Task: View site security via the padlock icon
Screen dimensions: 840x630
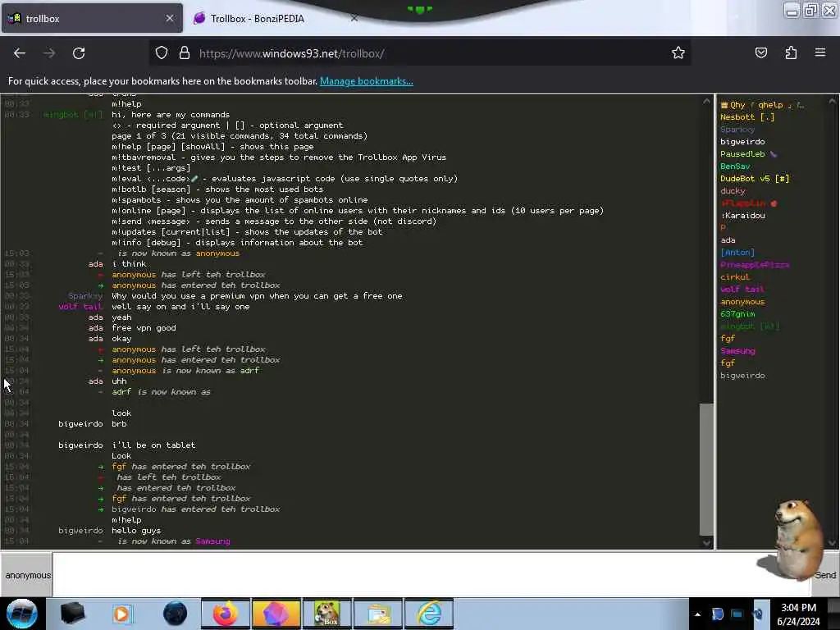Action: click(185, 53)
